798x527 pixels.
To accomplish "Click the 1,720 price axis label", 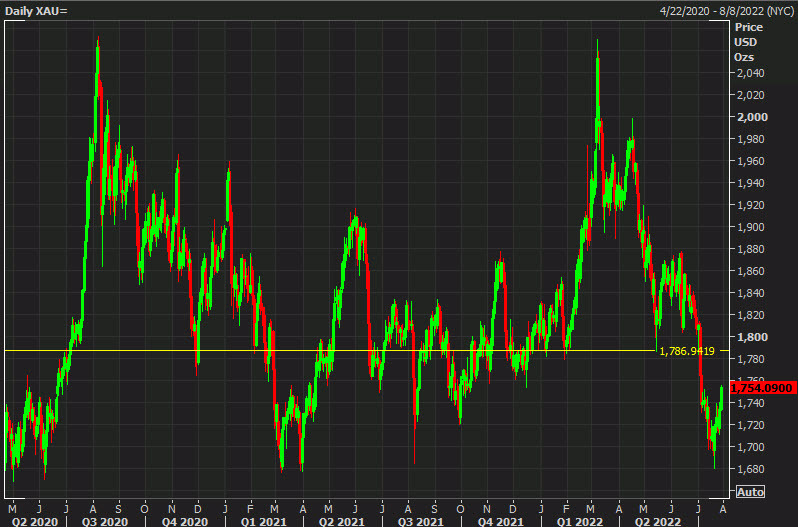I will click(x=751, y=425).
